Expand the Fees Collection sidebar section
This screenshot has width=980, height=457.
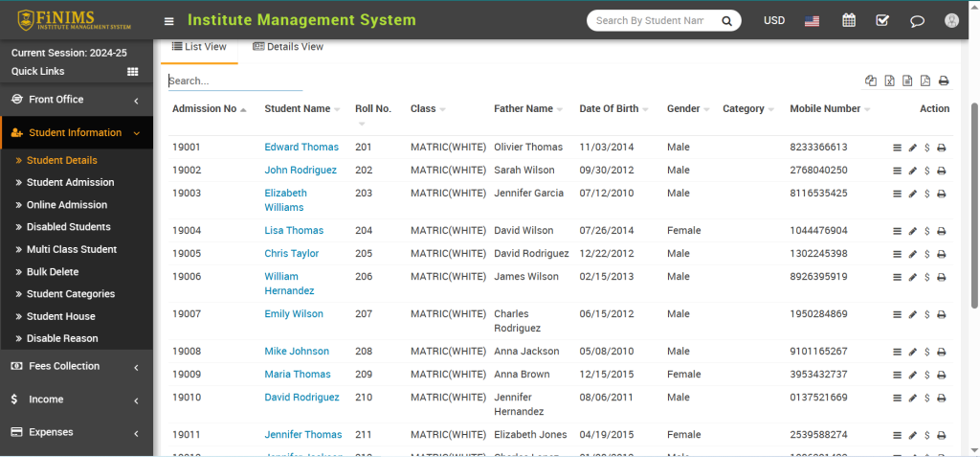pyautogui.click(x=76, y=366)
